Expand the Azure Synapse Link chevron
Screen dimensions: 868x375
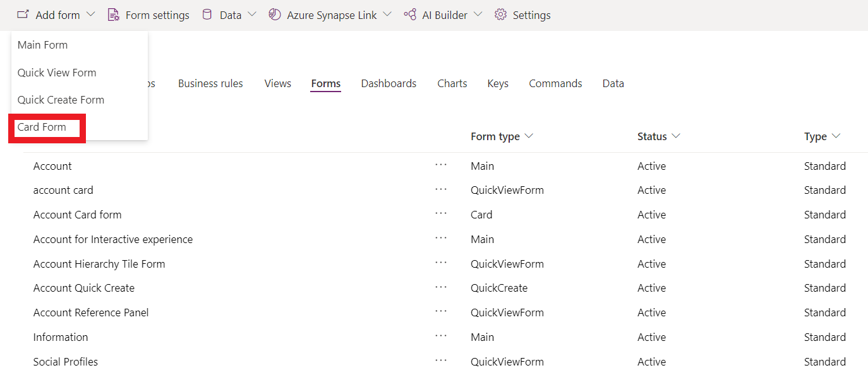point(387,15)
